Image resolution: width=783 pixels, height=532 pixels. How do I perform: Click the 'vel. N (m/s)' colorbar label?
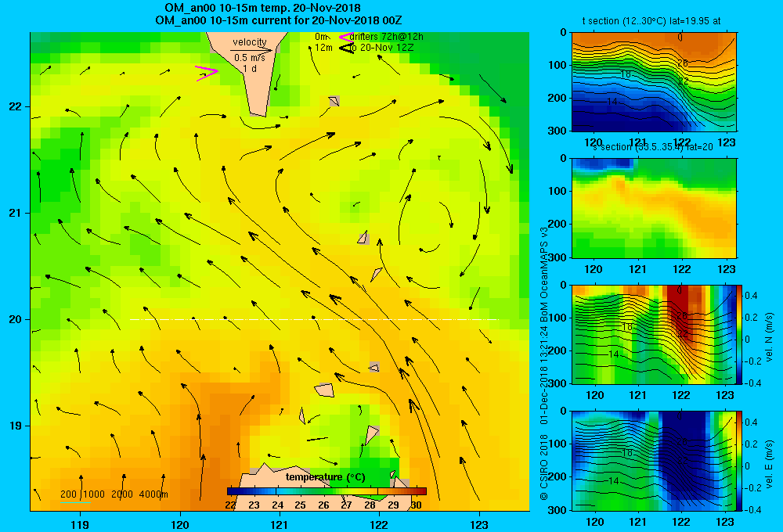tap(770, 337)
